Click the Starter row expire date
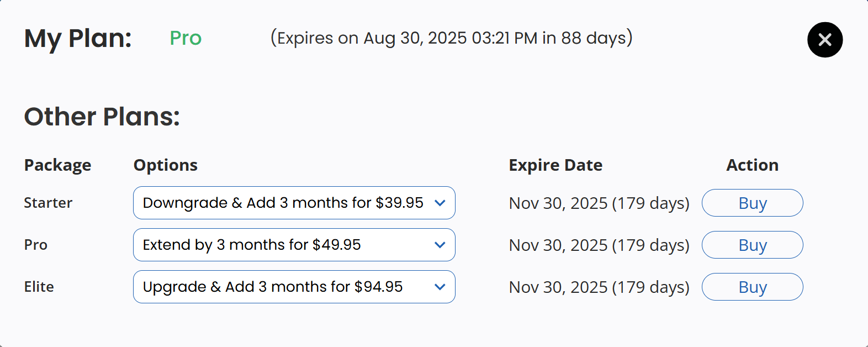 pos(599,203)
